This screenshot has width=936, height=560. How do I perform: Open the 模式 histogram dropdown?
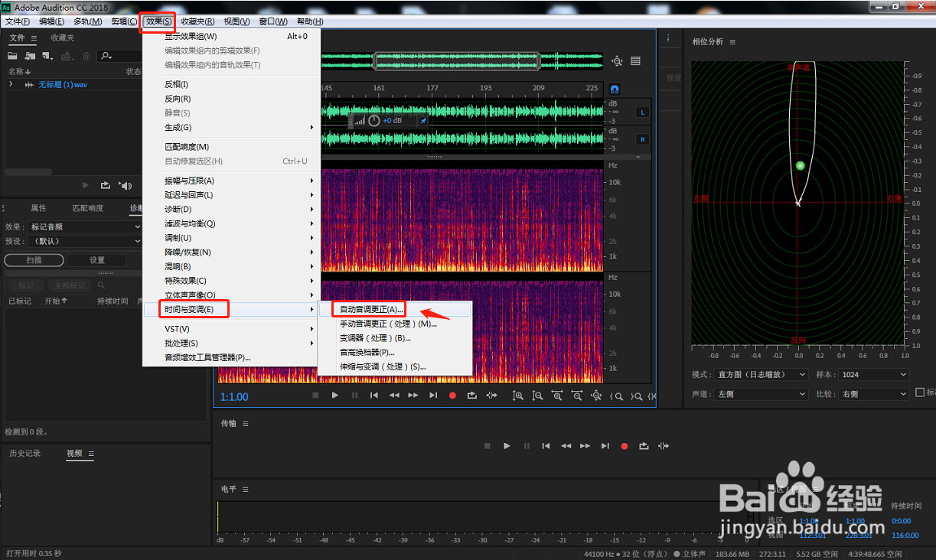pos(761,375)
